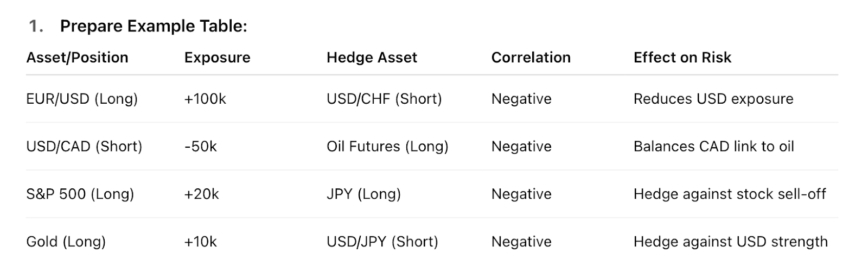Click the EUR/USD (Long) cell
The height and width of the screenshot is (272, 868).
[x=82, y=99]
